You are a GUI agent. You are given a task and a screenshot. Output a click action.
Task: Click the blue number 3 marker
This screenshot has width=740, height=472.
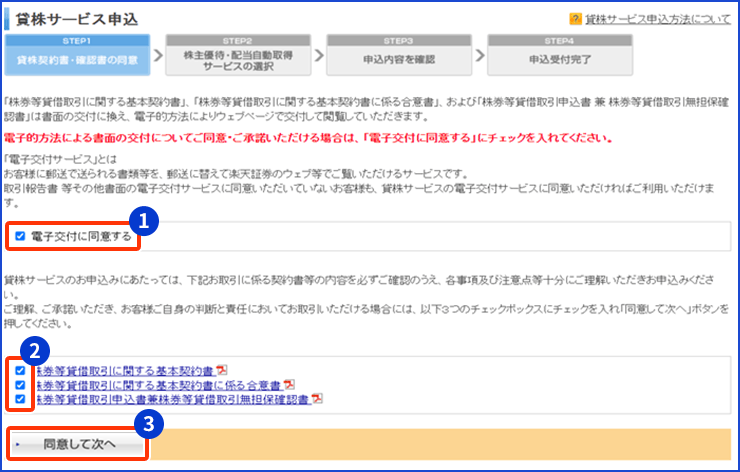(x=148, y=424)
